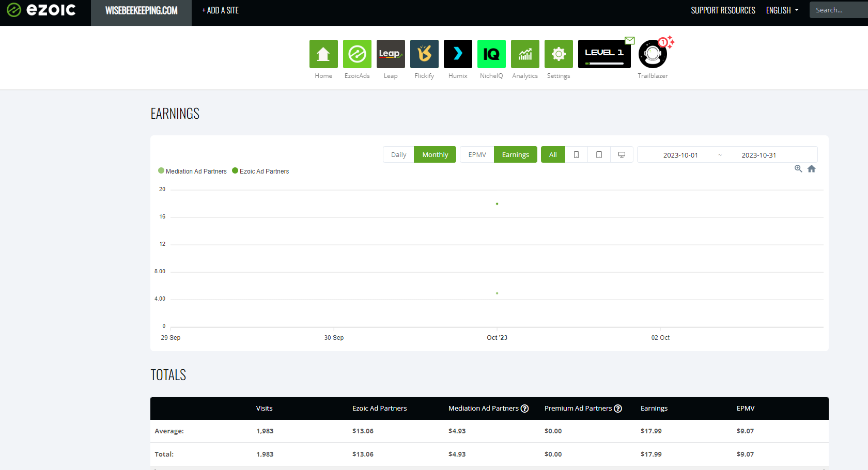Click the Ezoic logo

click(41, 10)
